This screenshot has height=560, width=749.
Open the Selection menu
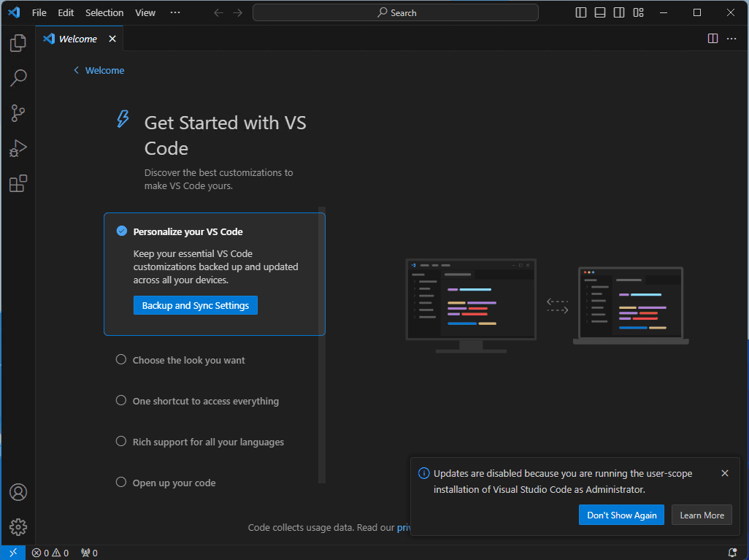(104, 12)
